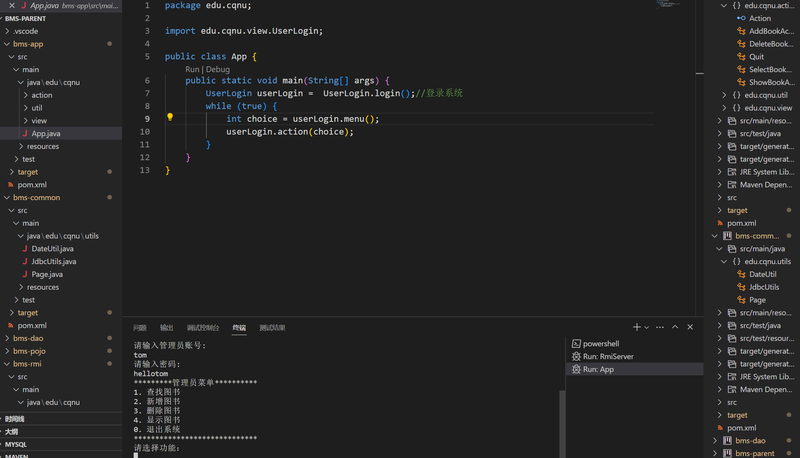Image resolution: width=800 pixels, height=458 pixels.
Task: Select JRE System Lib... under bms-comm project
Action: click(x=767, y=376)
